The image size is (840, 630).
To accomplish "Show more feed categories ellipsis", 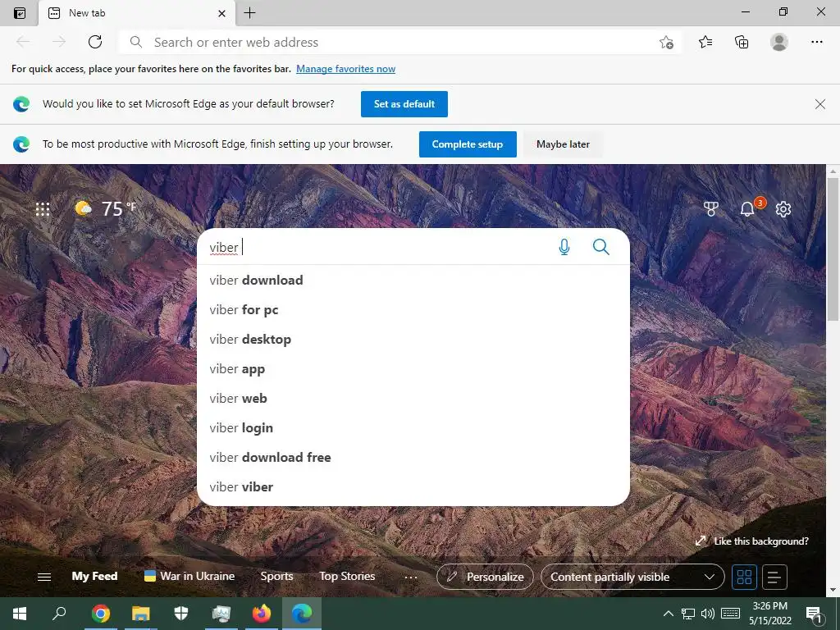I will 411,577.
